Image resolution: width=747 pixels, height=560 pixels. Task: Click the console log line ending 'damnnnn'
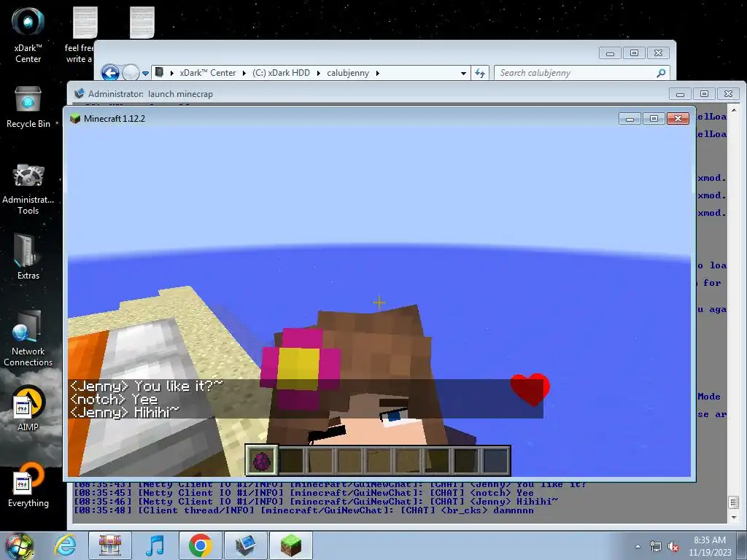click(x=303, y=510)
